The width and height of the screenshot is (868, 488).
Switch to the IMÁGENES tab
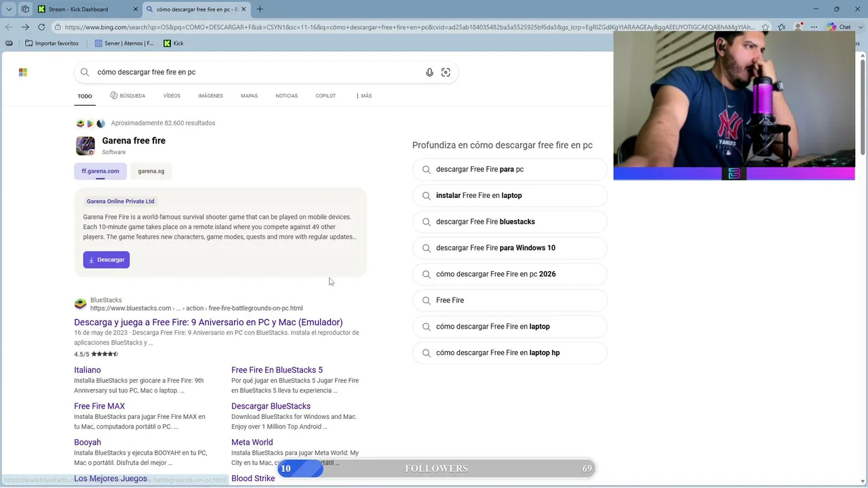coord(210,96)
